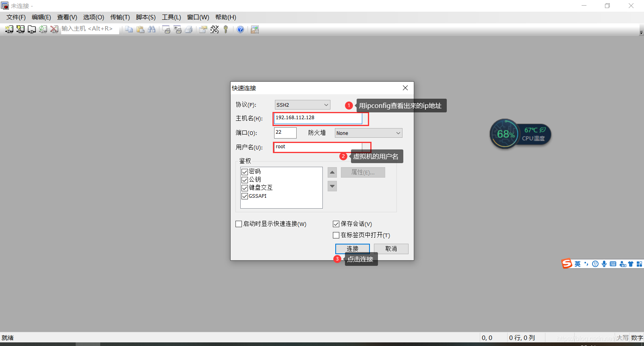Open the Sogou emoji smiley icon
Screen dimensions: 644x346
click(595, 264)
